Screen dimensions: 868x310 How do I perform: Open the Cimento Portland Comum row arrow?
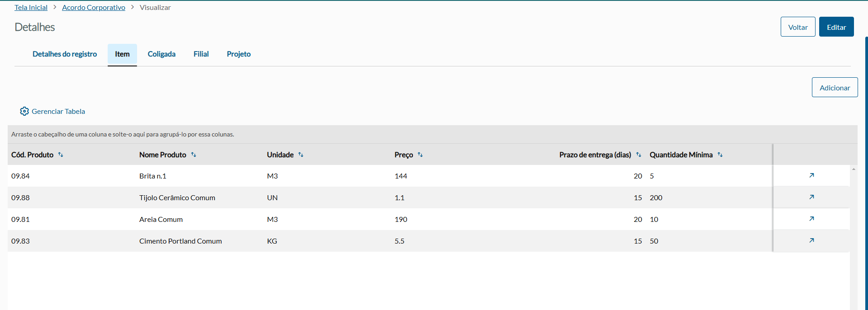click(811, 240)
